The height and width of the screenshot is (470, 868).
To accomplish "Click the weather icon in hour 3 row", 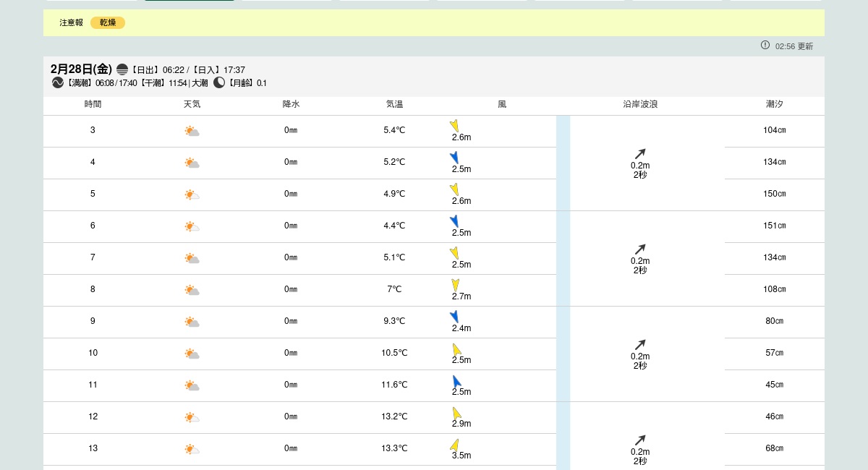I will coord(192,131).
